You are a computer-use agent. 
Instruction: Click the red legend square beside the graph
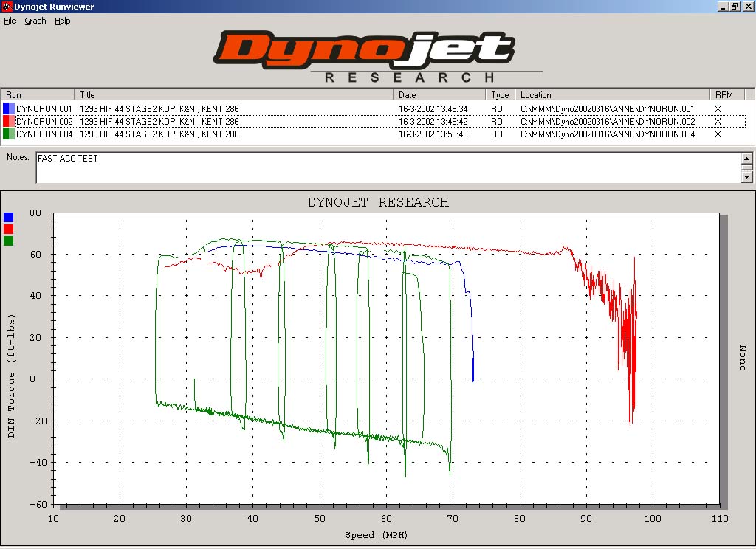[x=8, y=229]
